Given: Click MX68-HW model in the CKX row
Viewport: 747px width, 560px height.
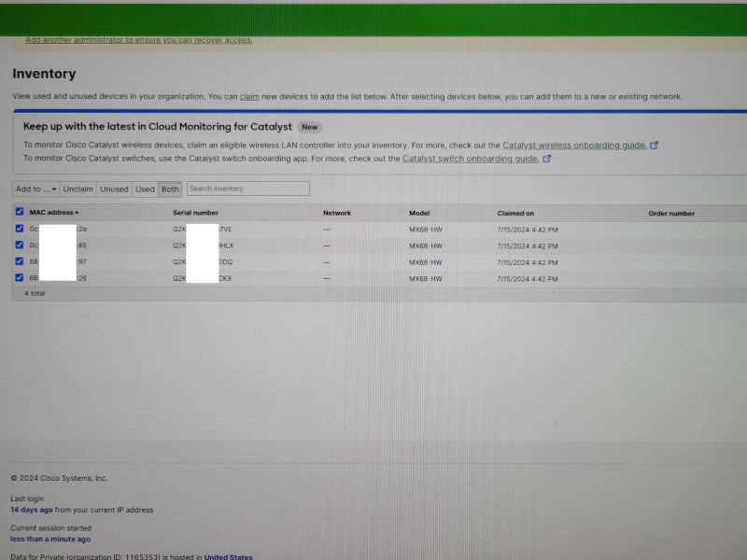Looking at the screenshot, I should click(x=426, y=279).
